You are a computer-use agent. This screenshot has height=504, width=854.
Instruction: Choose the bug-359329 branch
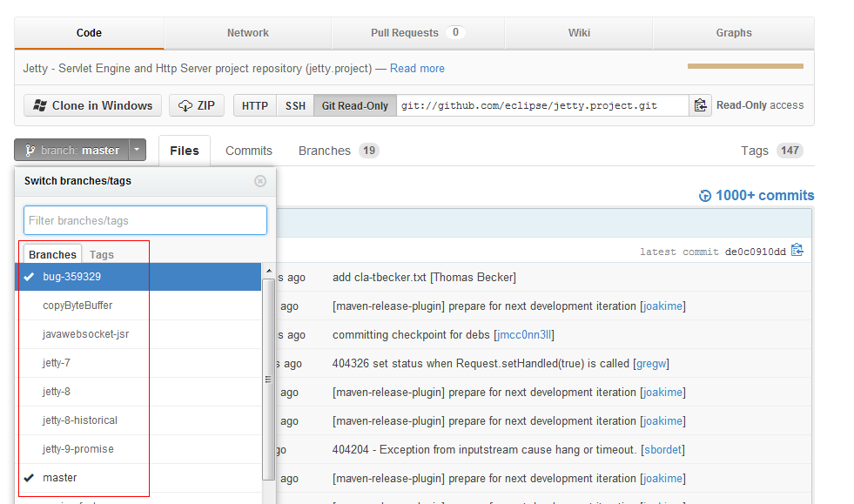138,277
